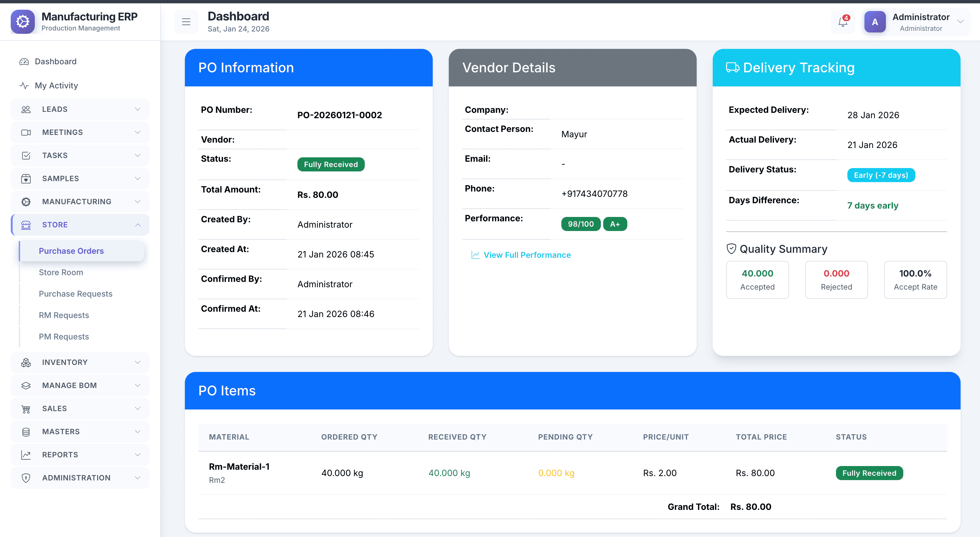Click the Inventory boxes icon

pos(26,363)
